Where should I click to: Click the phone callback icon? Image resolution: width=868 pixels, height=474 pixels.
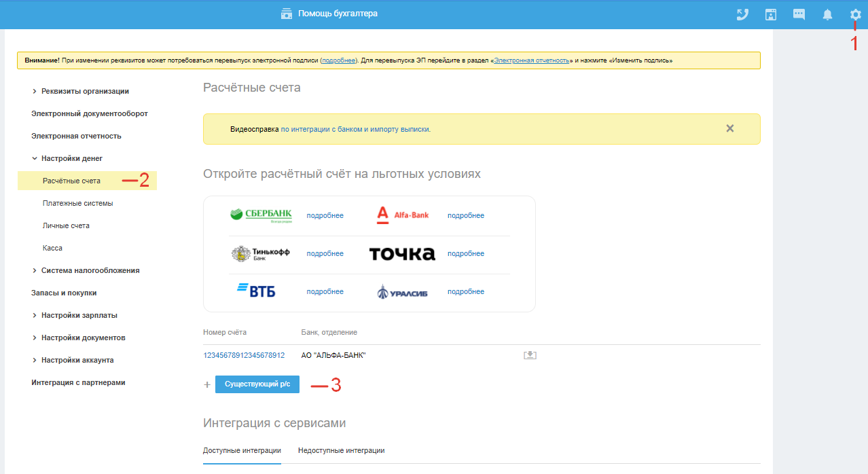point(743,14)
